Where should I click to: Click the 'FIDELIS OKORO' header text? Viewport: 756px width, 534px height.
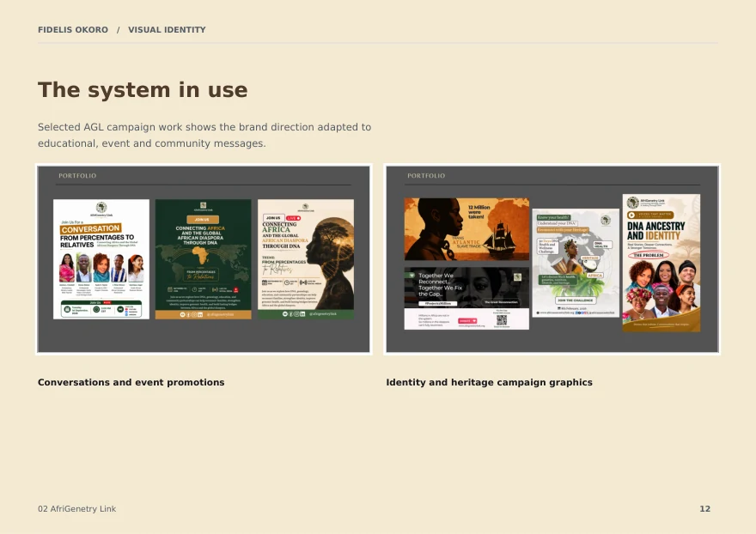pyautogui.click(x=73, y=30)
